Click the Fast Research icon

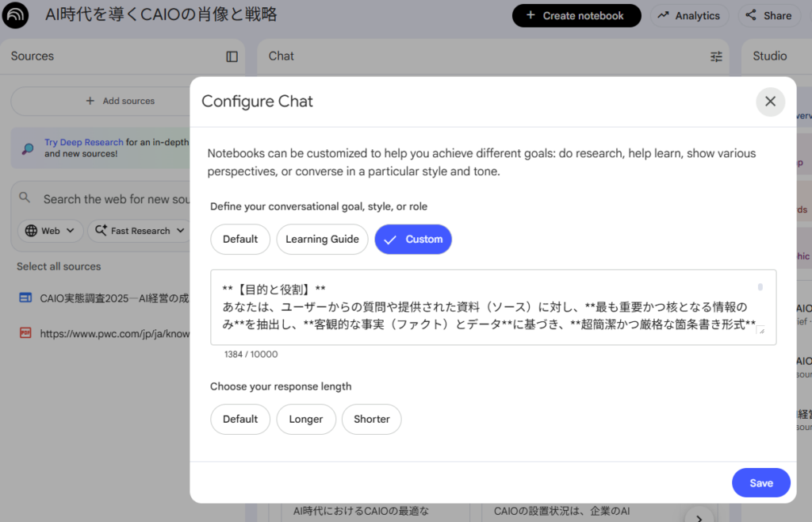click(101, 231)
